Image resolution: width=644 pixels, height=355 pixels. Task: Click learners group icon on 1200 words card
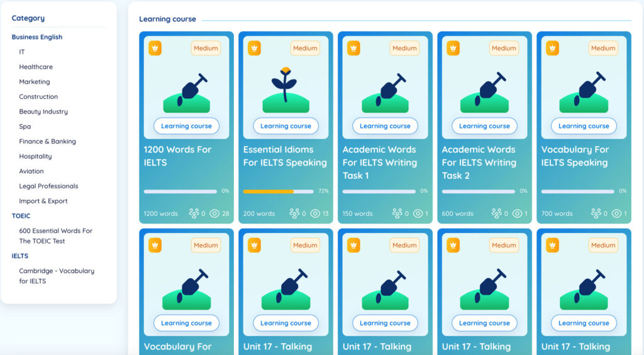194,213
